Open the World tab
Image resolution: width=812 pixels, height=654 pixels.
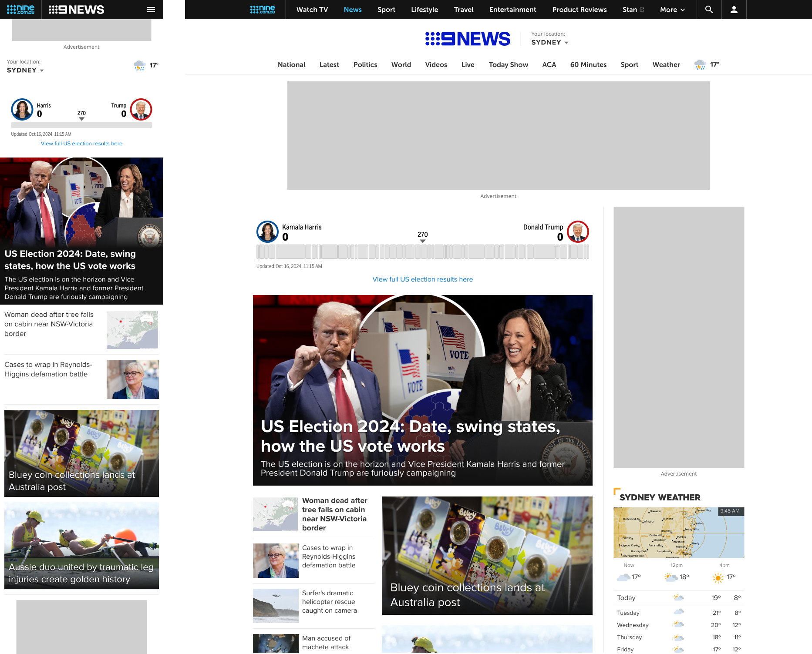coord(401,64)
